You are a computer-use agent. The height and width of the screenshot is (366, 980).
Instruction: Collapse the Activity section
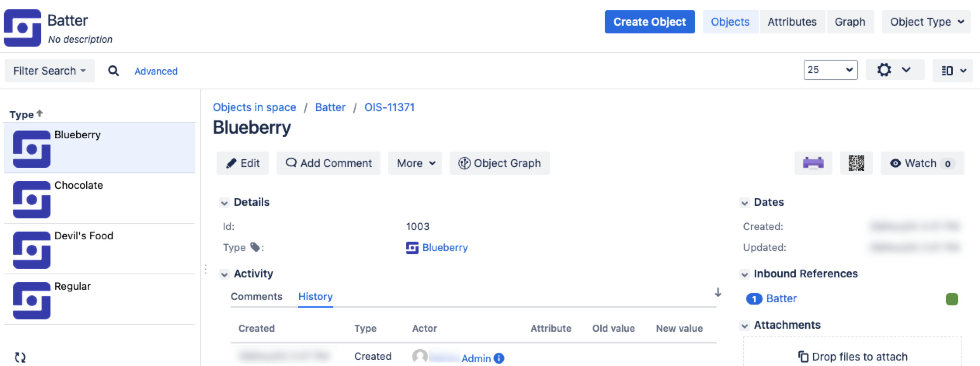coord(224,274)
